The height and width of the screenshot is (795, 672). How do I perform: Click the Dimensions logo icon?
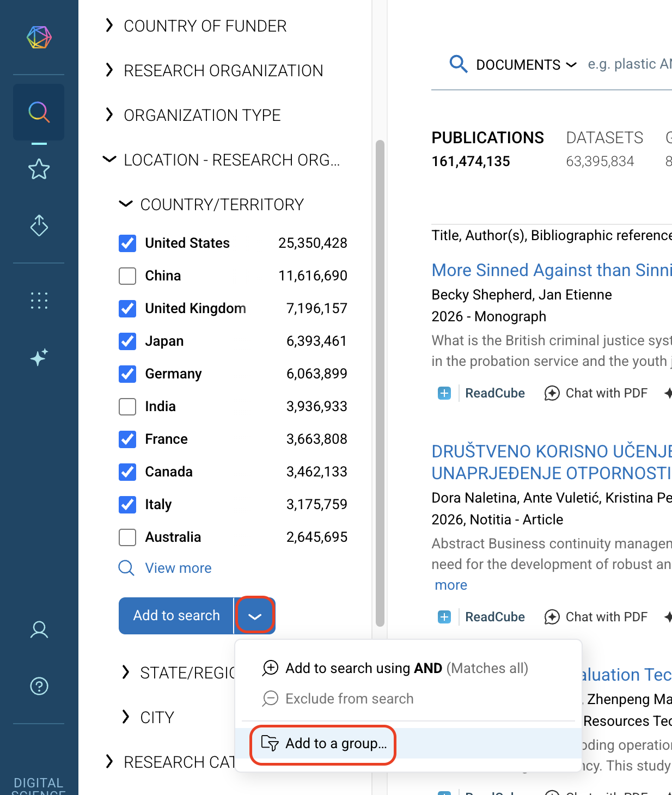click(x=39, y=38)
